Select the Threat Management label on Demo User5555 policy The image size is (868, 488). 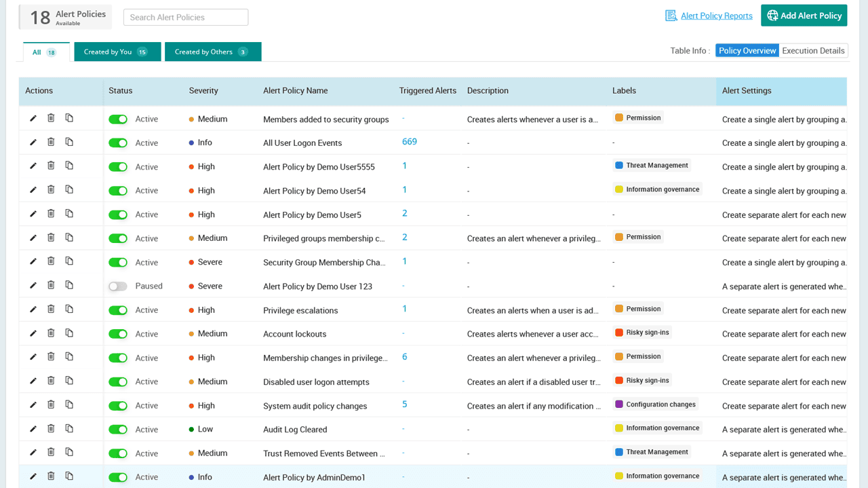[x=651, y=165]
